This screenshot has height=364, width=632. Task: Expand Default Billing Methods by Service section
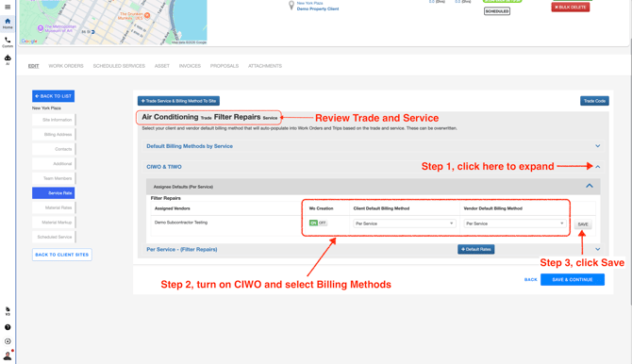598,146
